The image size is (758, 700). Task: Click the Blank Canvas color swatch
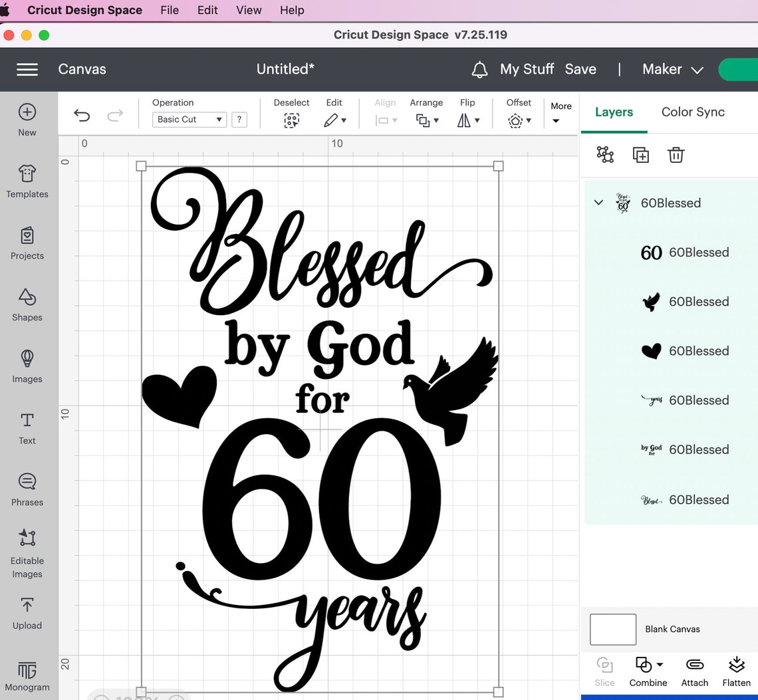(612, 629)
